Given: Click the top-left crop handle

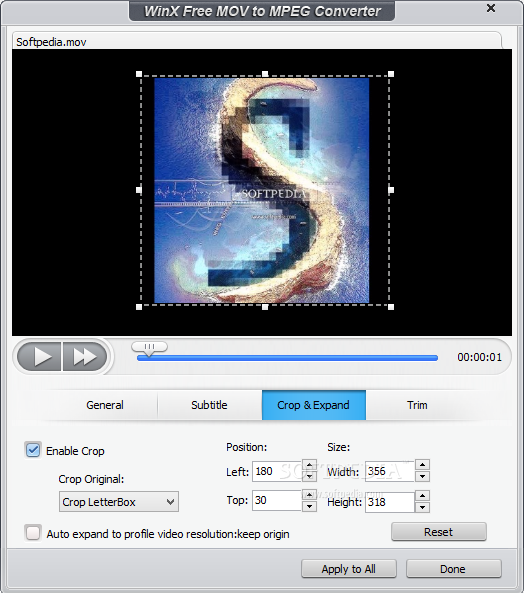Looking at the screenshot, I should click(x=139, y=74).
